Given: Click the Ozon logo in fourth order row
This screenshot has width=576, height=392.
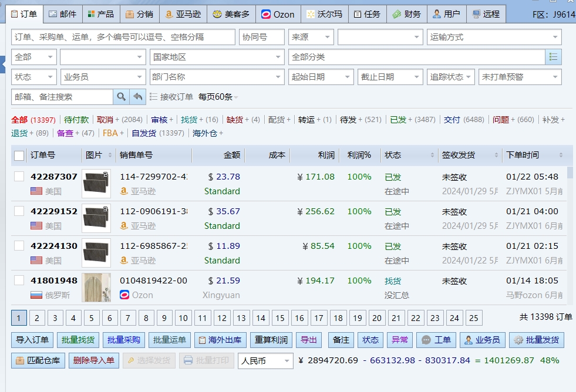Looking at the screenshot, I should [124, 295].
